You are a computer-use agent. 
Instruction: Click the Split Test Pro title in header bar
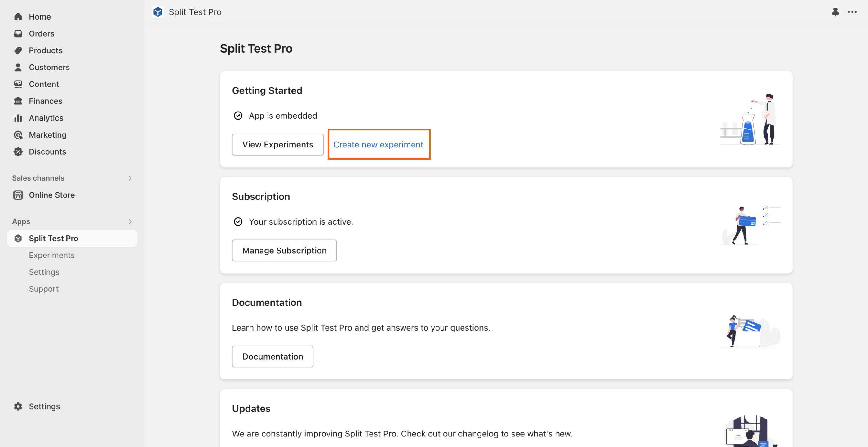tap(195, 12)
